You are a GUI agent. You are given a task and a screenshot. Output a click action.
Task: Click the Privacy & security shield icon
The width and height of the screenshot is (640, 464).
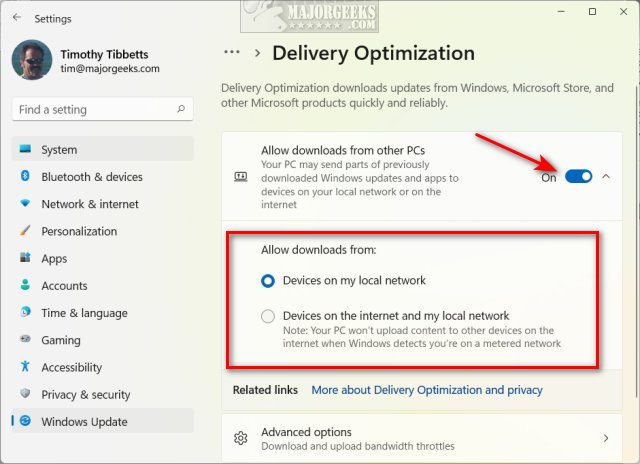pyautogui.click(x=25, y=393)
